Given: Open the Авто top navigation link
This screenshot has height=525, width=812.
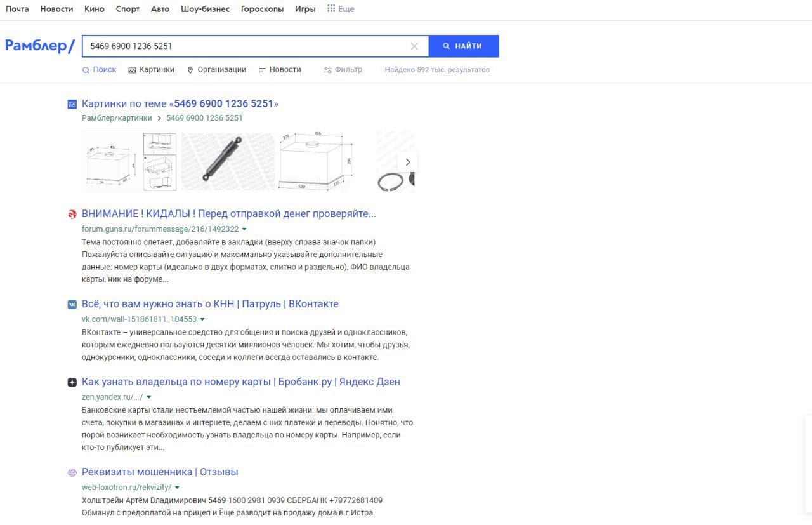Looking at the screenshot, I should pos(160,9).
